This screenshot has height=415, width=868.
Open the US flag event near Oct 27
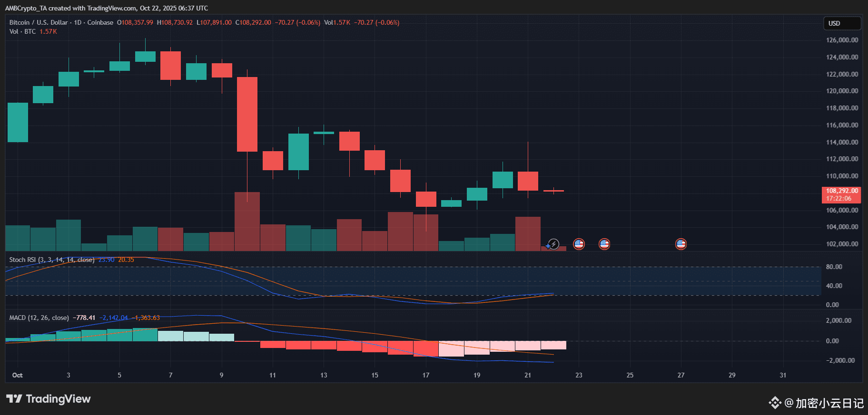681,244
